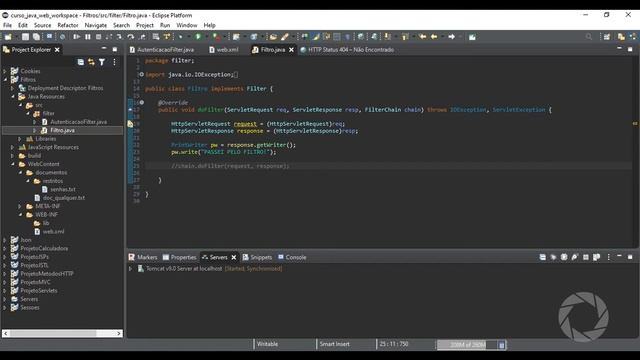Open Servers view menu (three dots)
This screenshot has width=640, height=360.
click(x=609, y=257)
